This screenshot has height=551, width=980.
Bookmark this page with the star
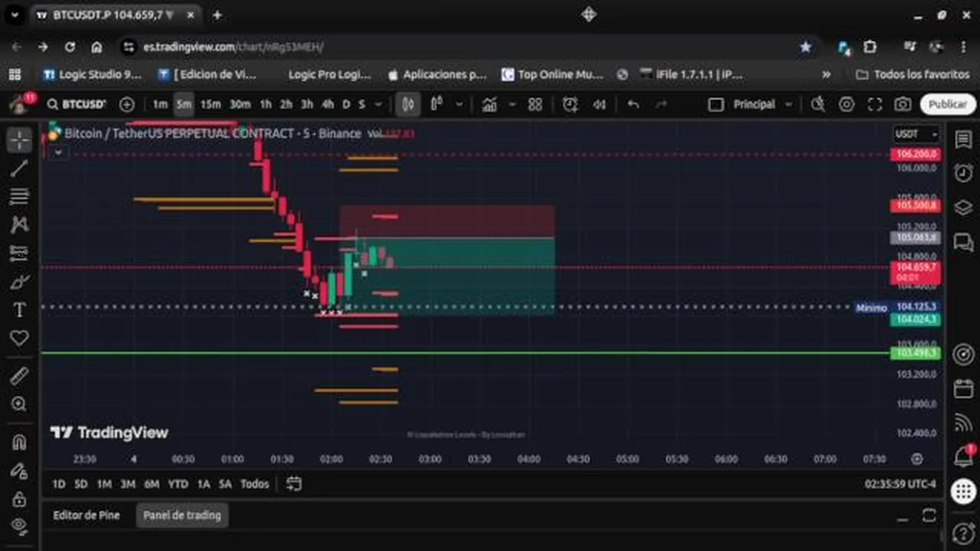tap(805, 47)
